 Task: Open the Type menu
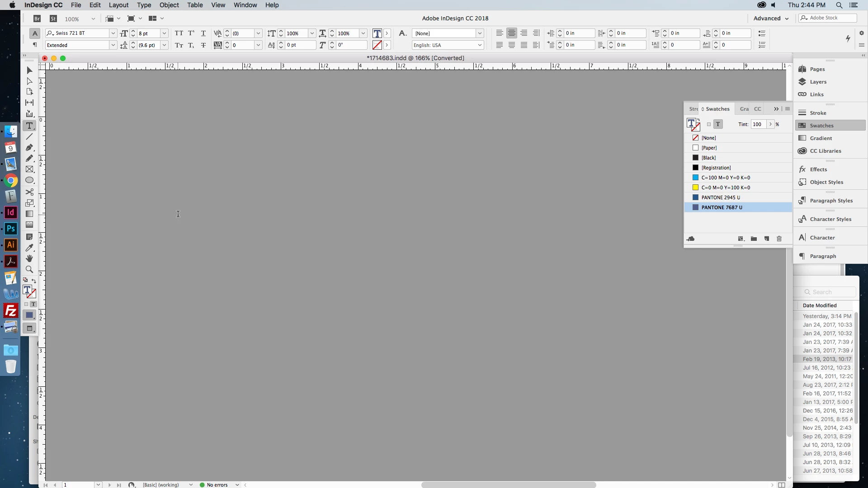point(144,5)
